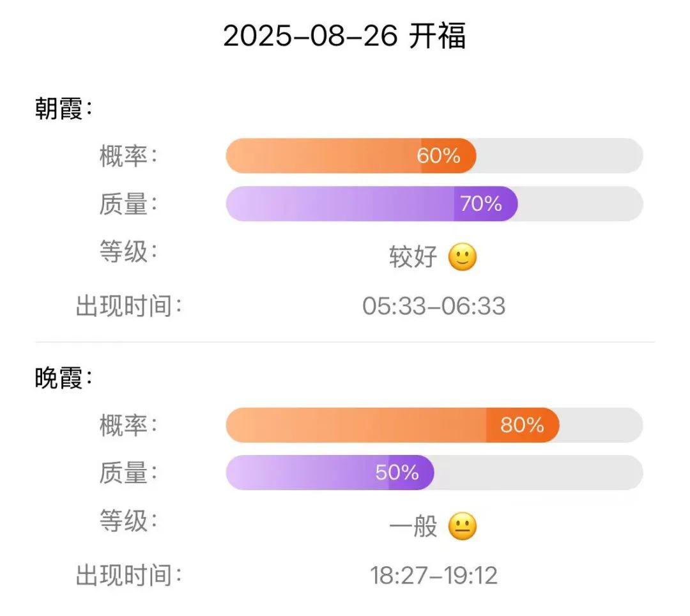Click the smiling face emoji beside 较好
The height and width of the screenshot is (616, 690).
pyautogui.click(x=462, y=256)
